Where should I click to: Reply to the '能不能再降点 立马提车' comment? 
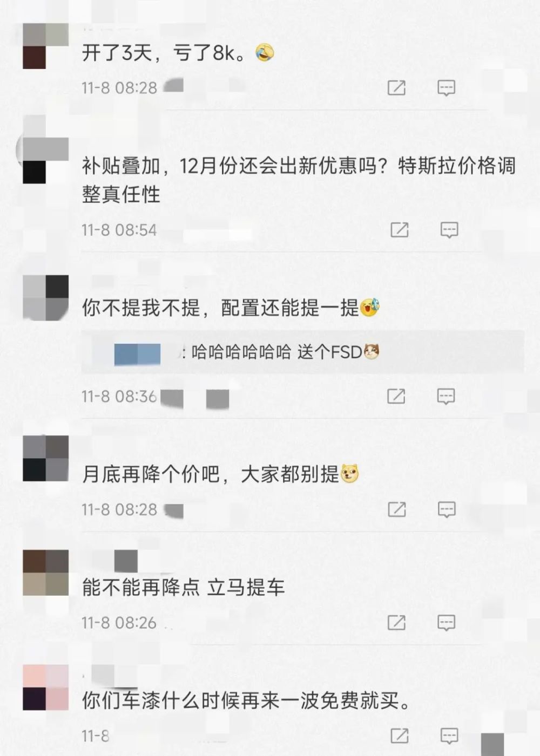click(446, 623)
